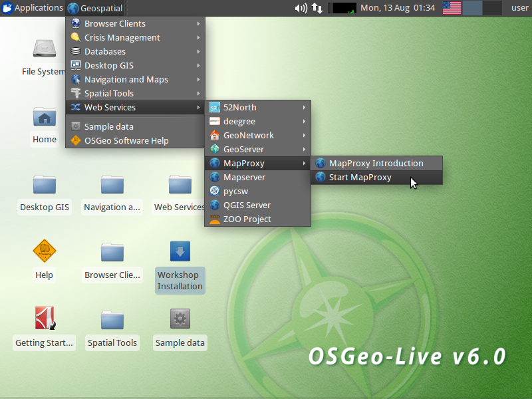Open the Browser Clie... desktop folder

112,253
